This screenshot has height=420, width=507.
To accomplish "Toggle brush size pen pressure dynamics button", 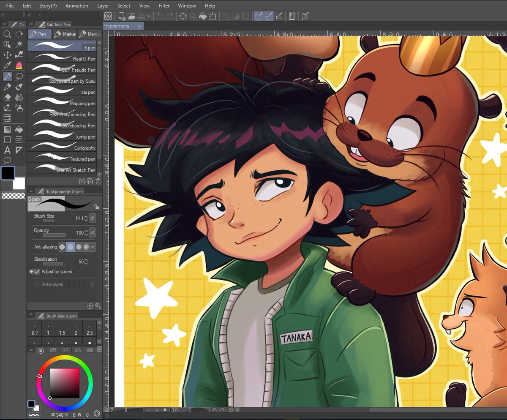I will point(93,218).
